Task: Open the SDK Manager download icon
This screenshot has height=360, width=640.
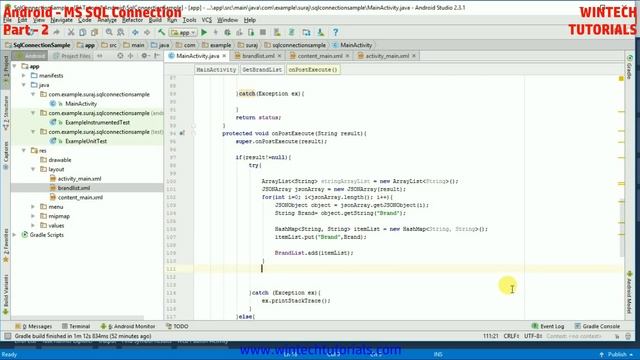Action: (320, 32)
